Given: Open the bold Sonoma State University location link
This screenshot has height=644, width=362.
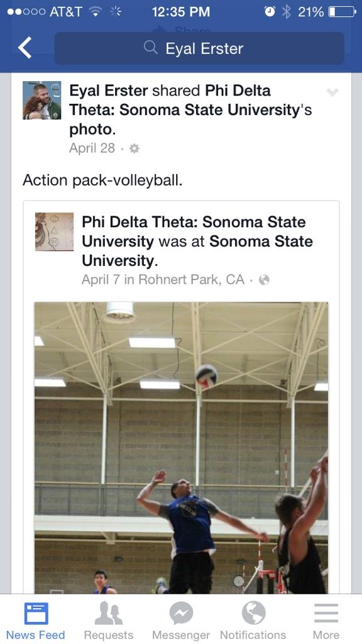Looking at the screenshot, I should (197, 251).
